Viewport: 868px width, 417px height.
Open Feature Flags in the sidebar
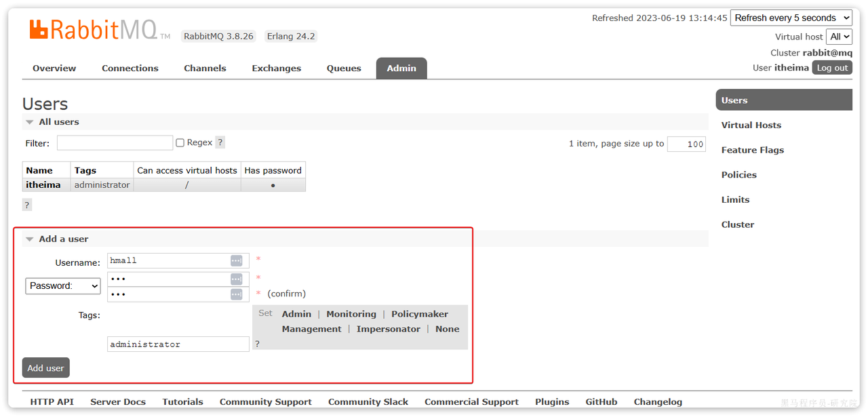pos(753,150)
